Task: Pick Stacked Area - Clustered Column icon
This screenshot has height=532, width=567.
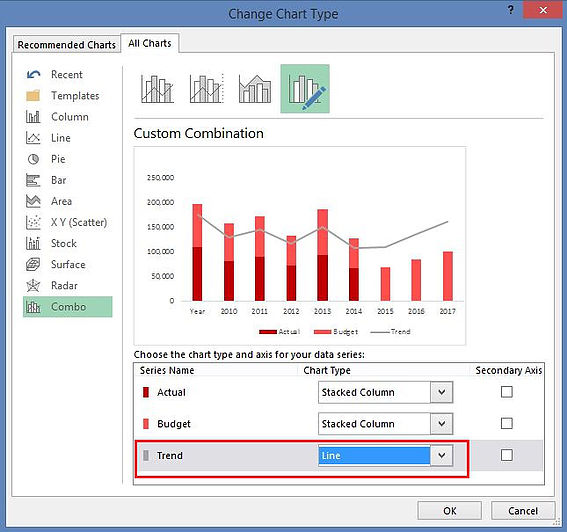Action: tap(255, 89)
